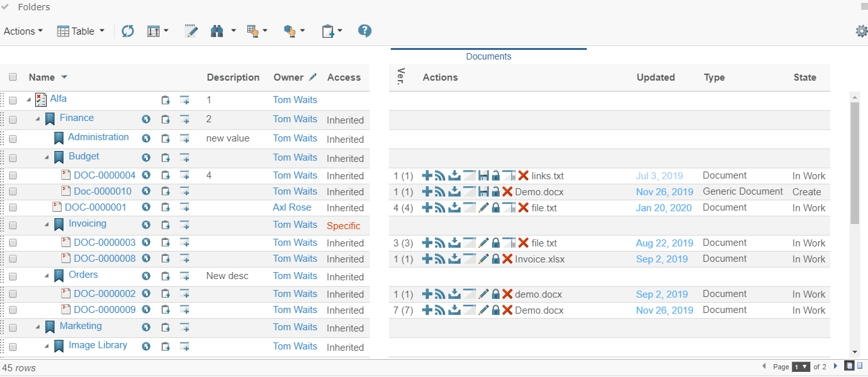This screenshot has height=377, width=868.
Task: Open the Actions dropdown menu
Action: pos(23,31)
